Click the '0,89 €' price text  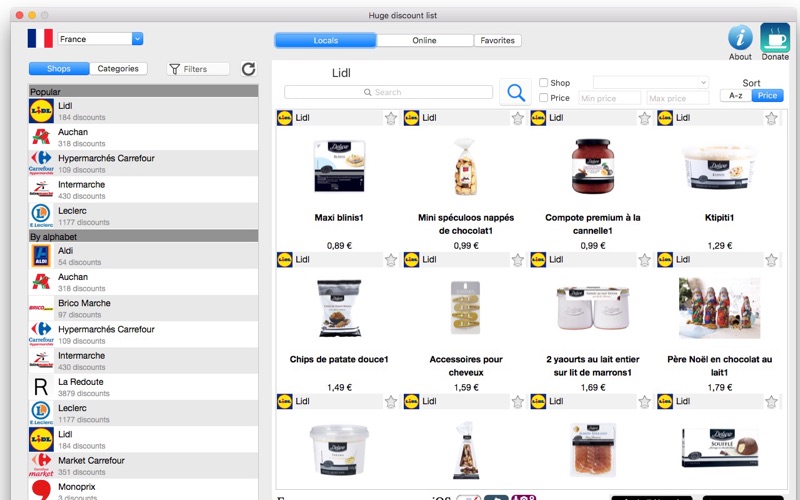pyautogui.click(x=339, y=245)
